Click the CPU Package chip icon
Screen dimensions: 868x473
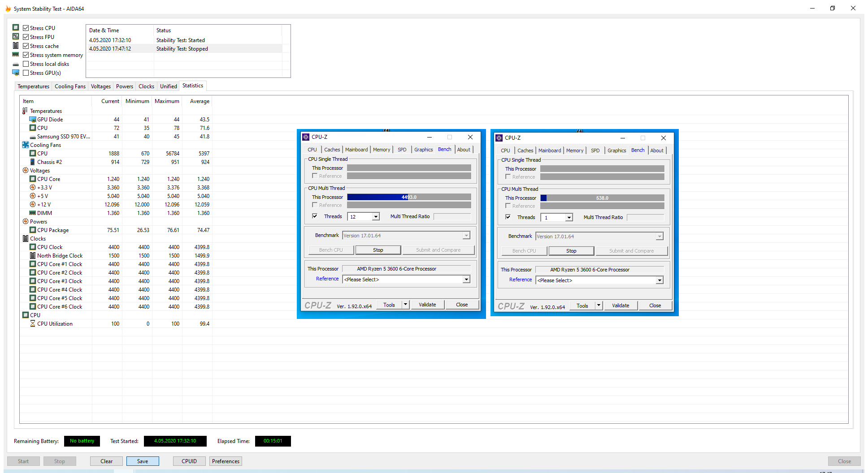[x=33, y=230]
